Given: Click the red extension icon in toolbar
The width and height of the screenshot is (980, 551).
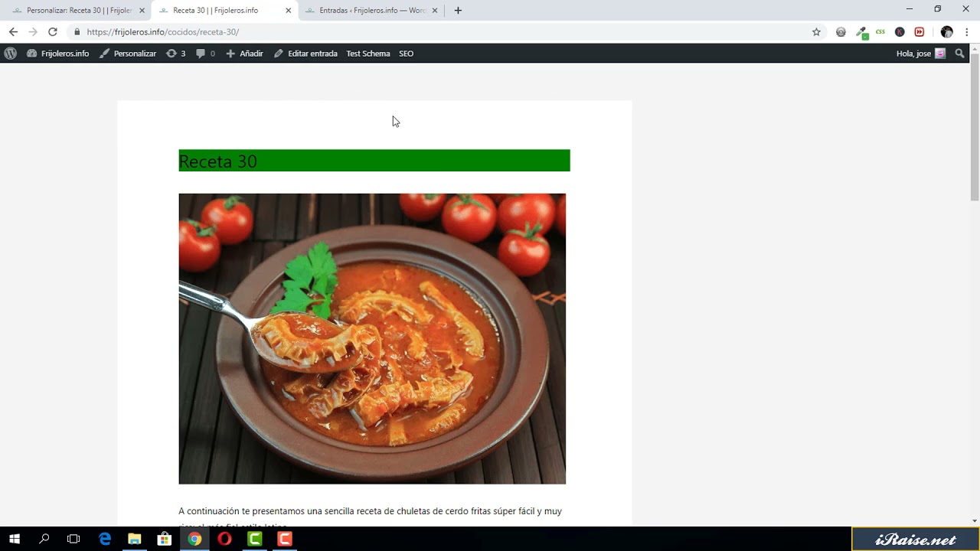Looking at the screenshot, I should click(920, 32).
